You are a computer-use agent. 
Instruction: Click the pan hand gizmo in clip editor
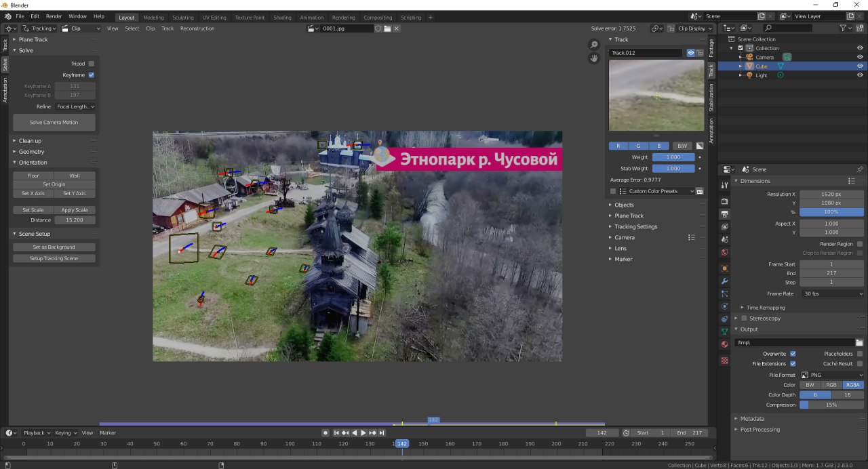[x=594, y=58]
